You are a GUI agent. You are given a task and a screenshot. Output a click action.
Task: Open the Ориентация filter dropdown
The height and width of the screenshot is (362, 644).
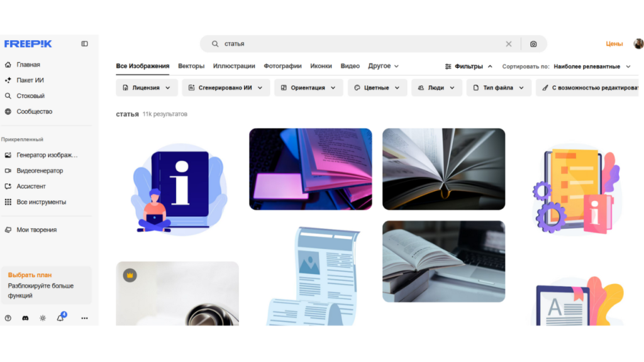308,88
